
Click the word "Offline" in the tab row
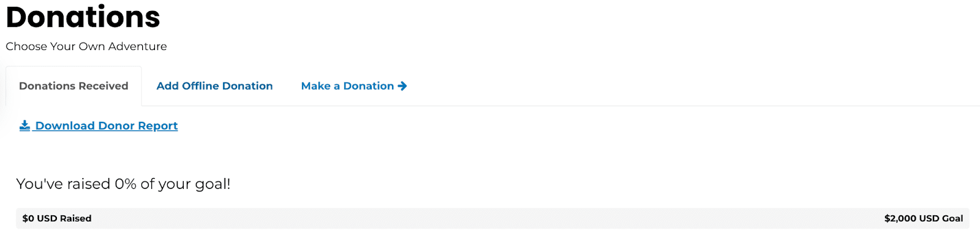point(200,86)
